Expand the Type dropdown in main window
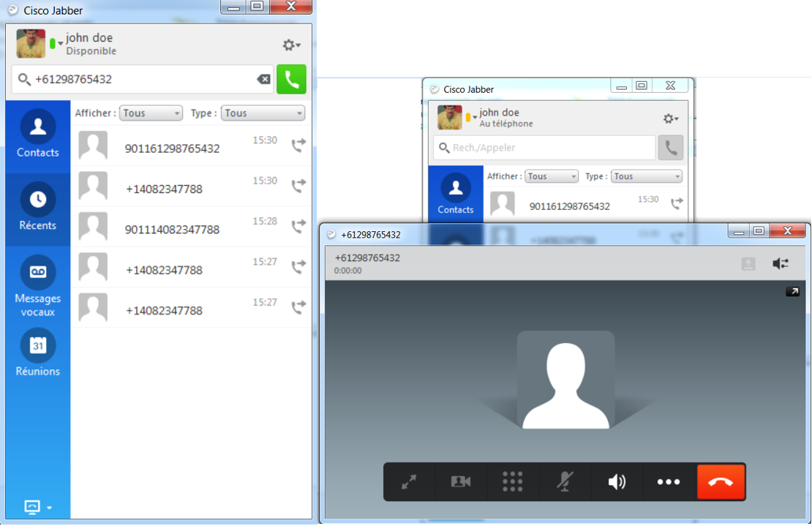 tap(263, 113)
